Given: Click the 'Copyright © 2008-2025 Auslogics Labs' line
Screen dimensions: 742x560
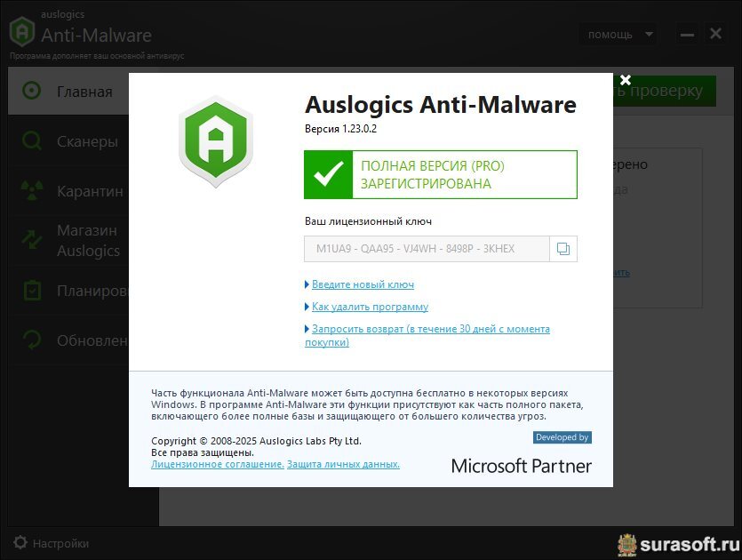Looking at the screenshot, I should point(256,441).
